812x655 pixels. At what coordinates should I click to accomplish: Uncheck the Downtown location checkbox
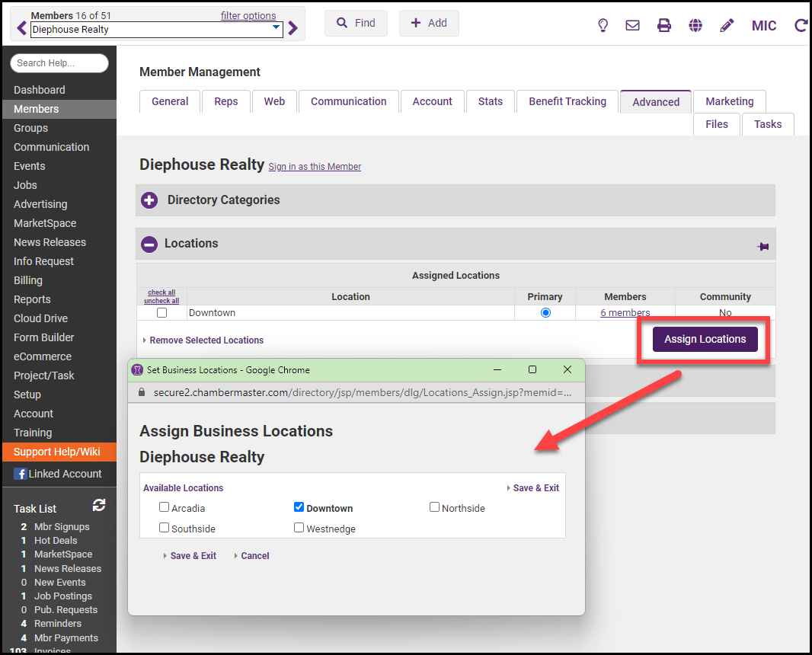tap(299, 507)
